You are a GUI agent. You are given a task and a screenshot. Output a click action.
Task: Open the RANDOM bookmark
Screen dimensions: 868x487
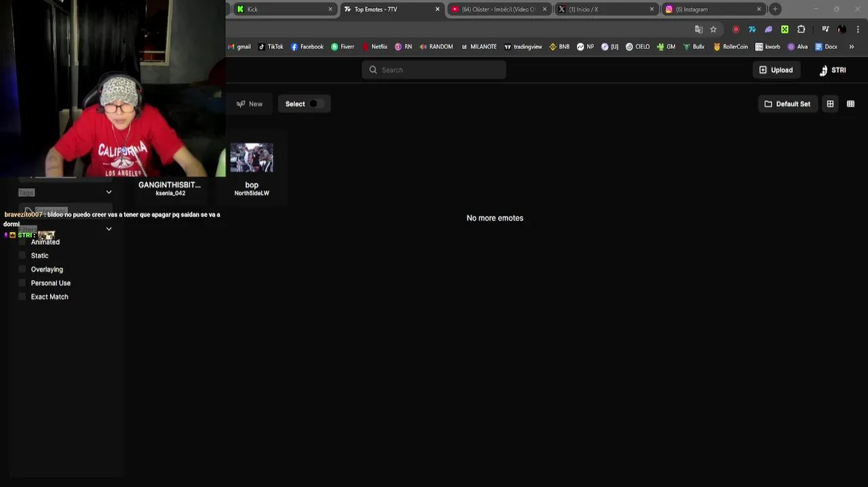(x=436, y=47)
